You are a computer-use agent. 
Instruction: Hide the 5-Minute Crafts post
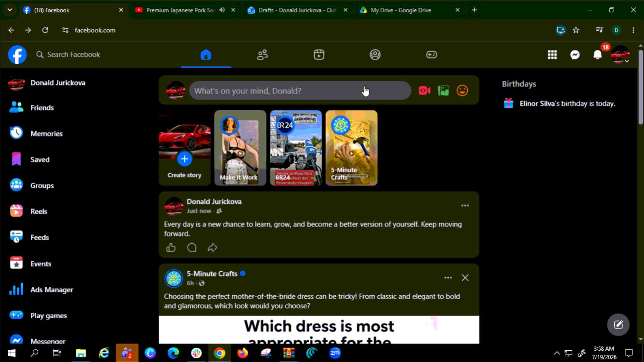click(465, 278)
